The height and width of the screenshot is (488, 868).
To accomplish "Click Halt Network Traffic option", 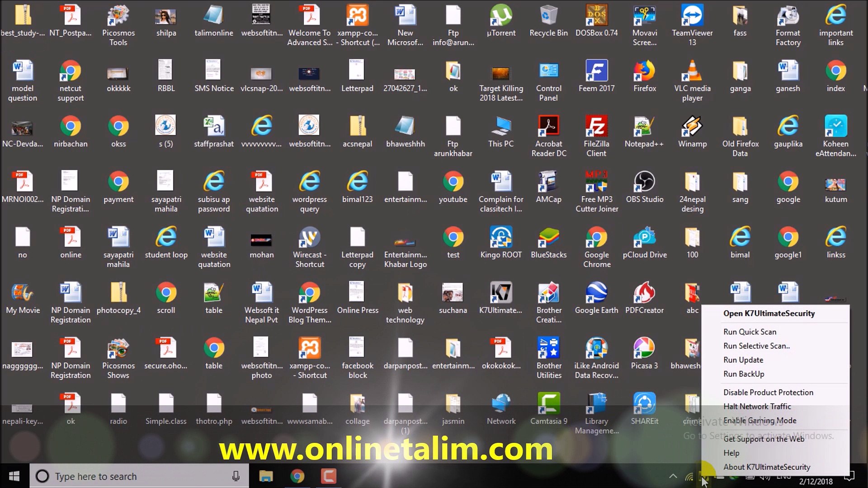I will coord(757,406).
